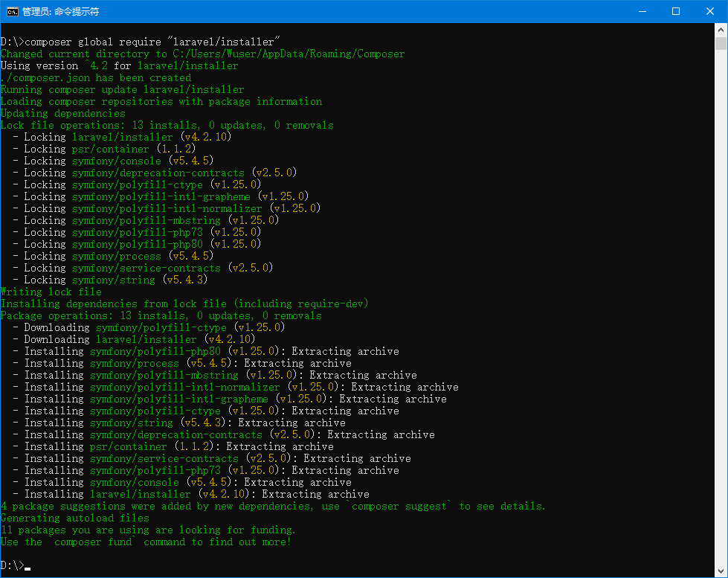This screenshot has height=578, width=728.
Task: Click 'Locking laravel/installer (v4.2.10)' line
Action: tap(122, 137)
